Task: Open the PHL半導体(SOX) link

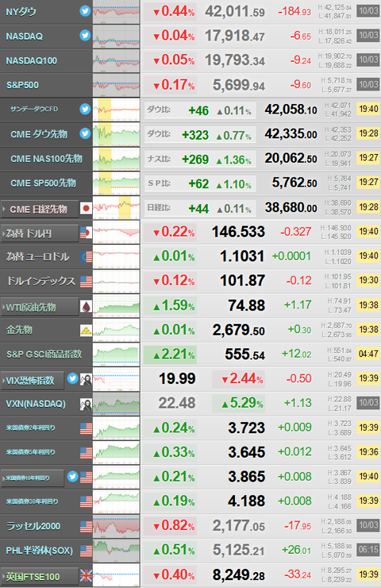Action: tap(40, 551)
